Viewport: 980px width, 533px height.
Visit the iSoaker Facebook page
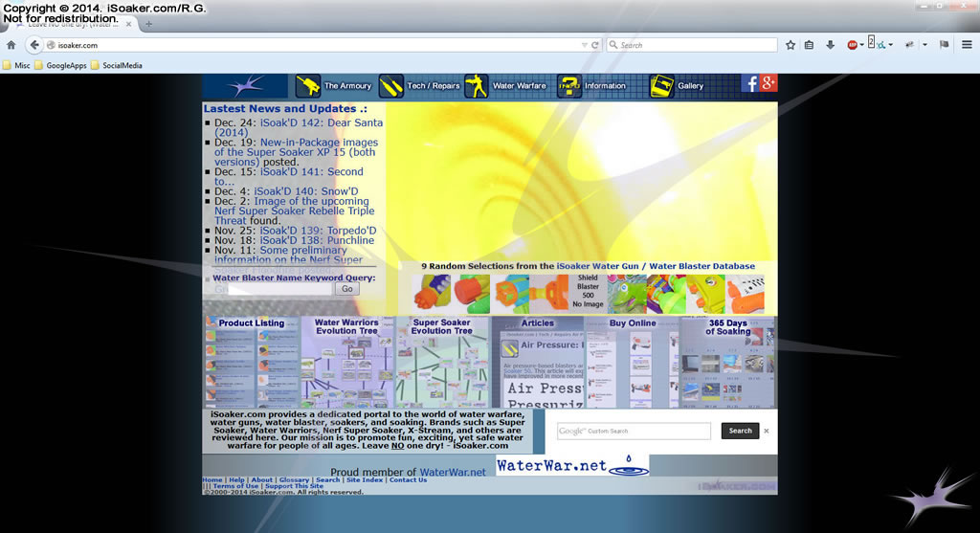pos(750,83)
